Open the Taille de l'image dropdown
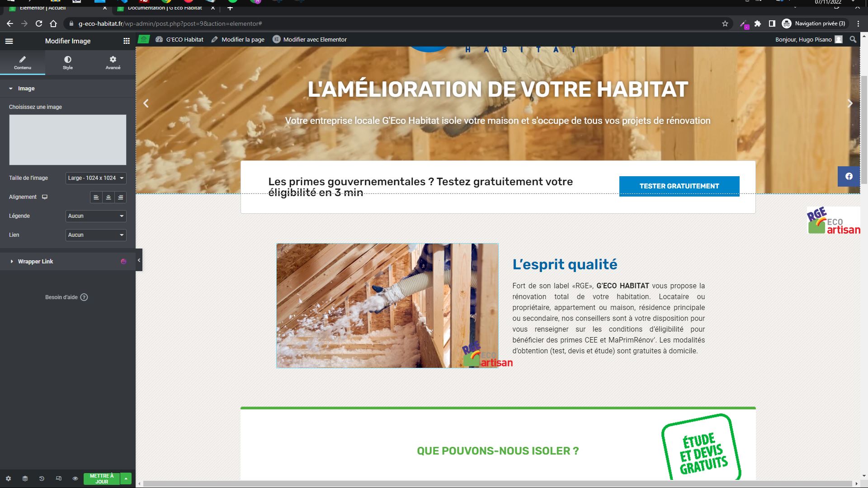Screen dimensions: 868x488 [96, 178]
